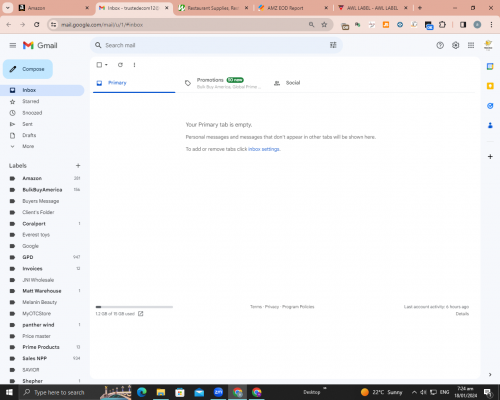Open the Starred folder
Screen dimensions: 500x400
pos(31,101)
